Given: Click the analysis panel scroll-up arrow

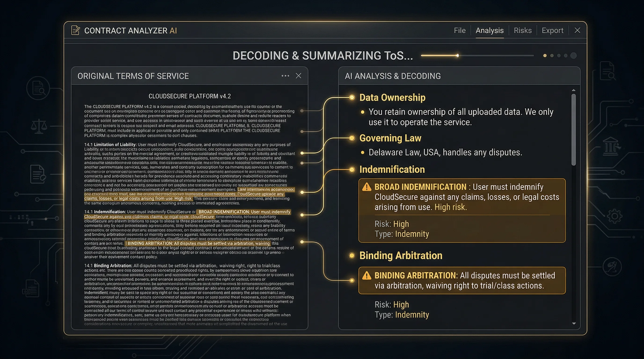Looking at the screenshot, I should tap(574, 90).
